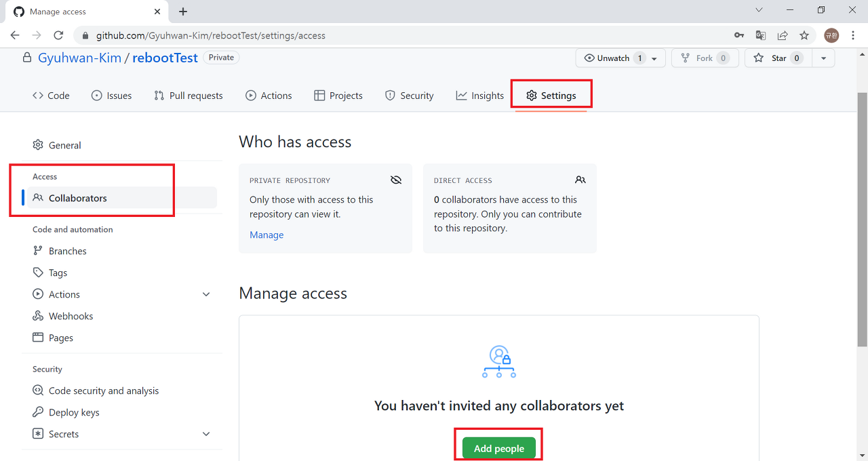This screenshot has width=868, height=461.
Task: Click the green Add people button
Action: coord(499,448)
